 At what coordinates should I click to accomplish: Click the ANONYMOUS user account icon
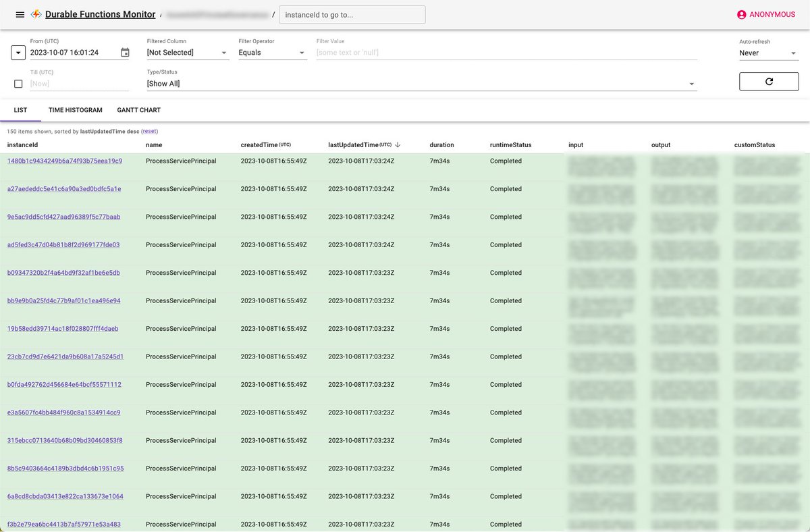742,14
